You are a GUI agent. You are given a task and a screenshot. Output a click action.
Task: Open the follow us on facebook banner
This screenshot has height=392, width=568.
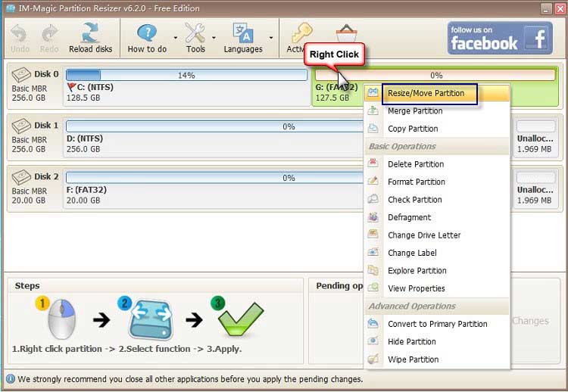[500, 38]
